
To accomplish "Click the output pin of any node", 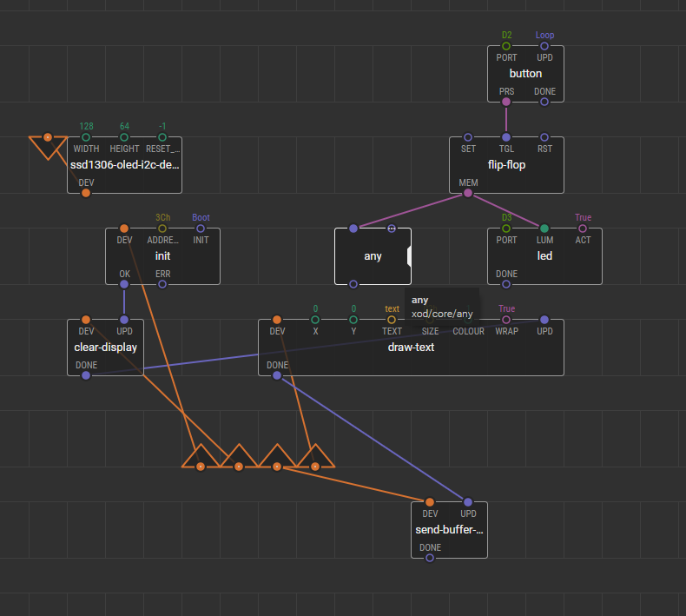I will click(353, 284).
